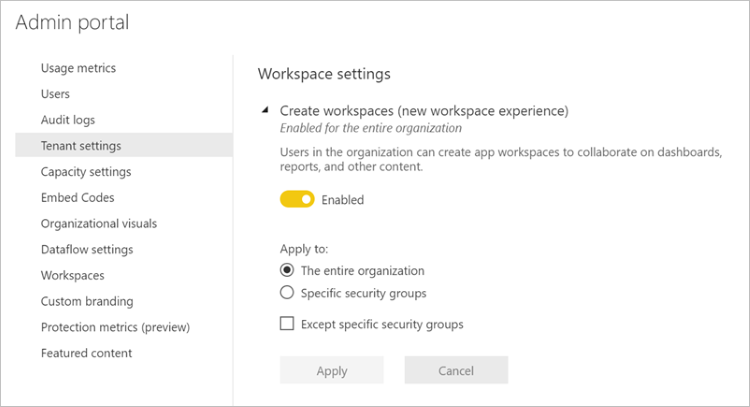Screen dimensions: 750x407
Task: Choose Specific security groups radio option
Action: pyautogui.click(x=287, y=293)
